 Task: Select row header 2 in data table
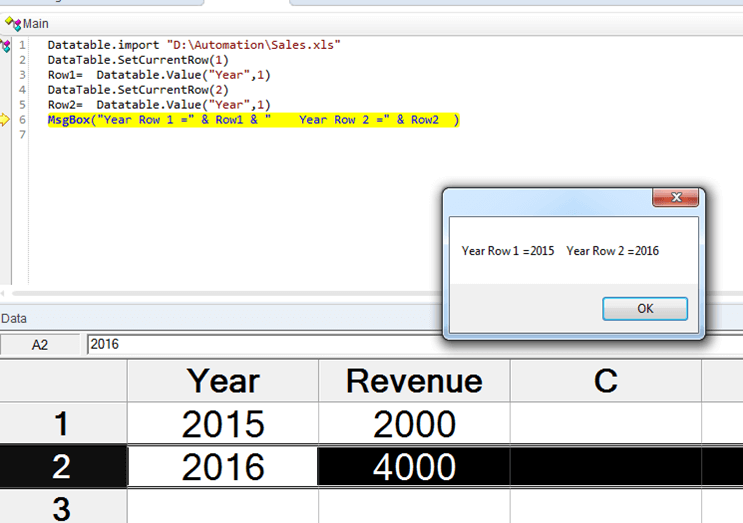pos(63,467)
